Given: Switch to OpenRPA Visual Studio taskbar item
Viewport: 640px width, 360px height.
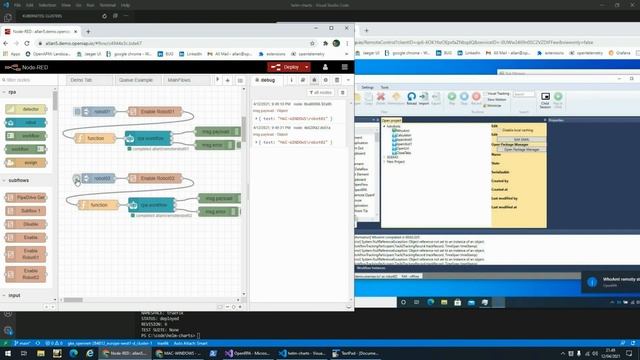Looking at the screenshot, I should (x=247, y=353).
